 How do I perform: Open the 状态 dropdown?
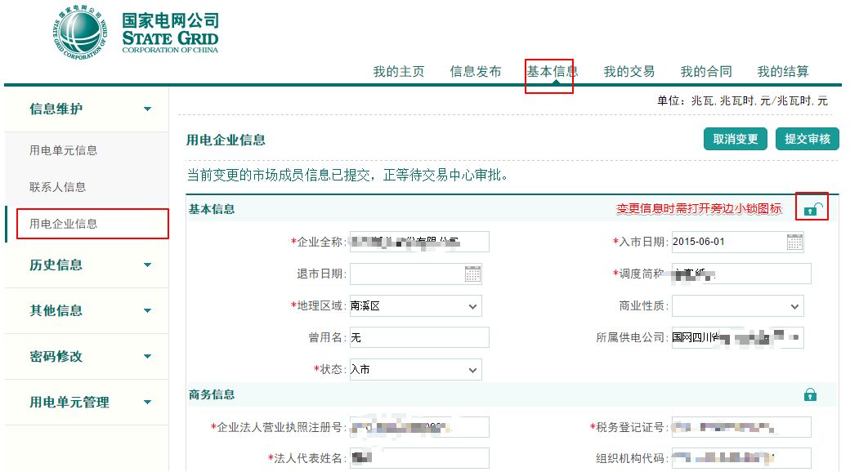click(415, 370)
